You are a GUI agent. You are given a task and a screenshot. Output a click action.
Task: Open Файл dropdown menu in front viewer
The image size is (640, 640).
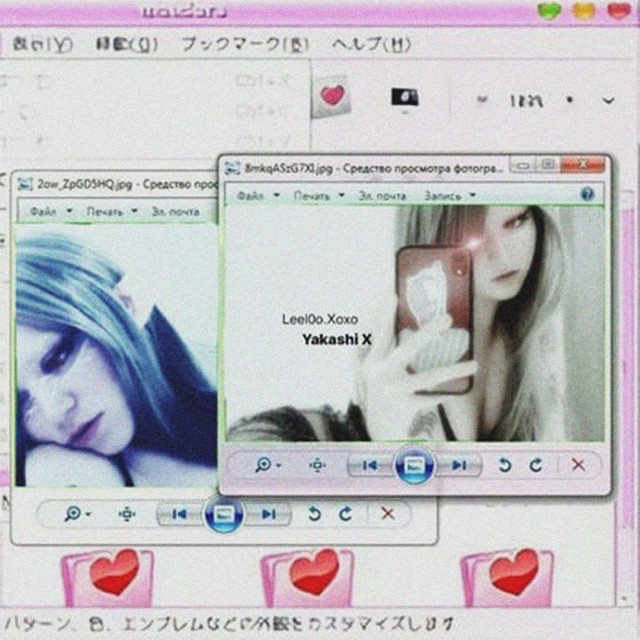[x=256, y=196]
